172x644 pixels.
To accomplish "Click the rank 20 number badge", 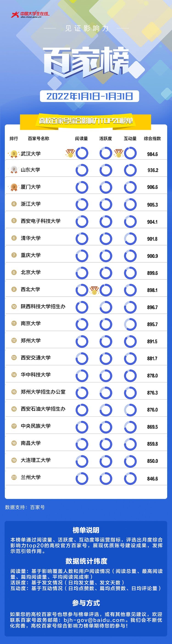I will (x=14, y=477).
